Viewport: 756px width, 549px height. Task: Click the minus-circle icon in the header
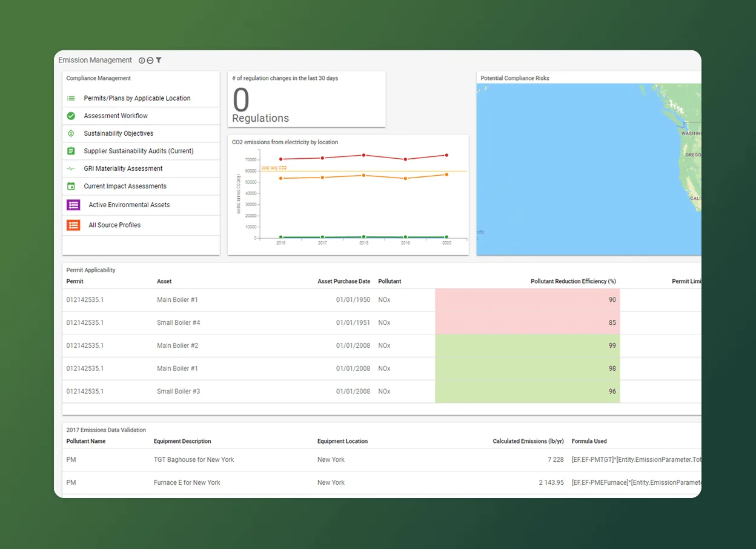pos(149,60)
